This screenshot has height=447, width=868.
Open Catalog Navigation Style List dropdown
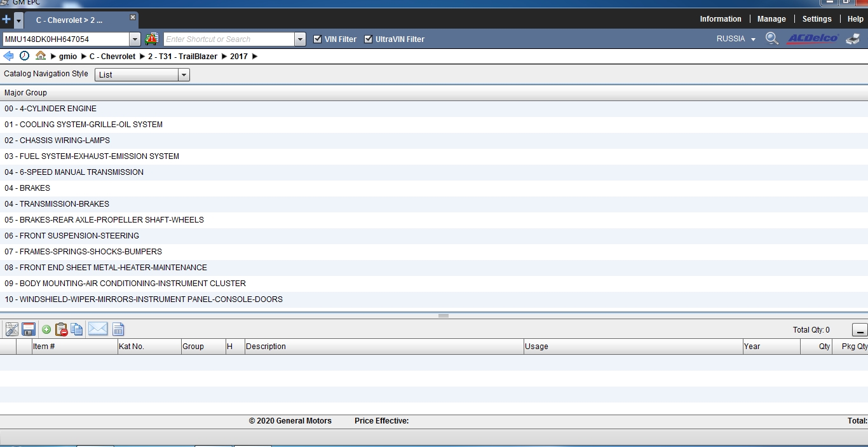click(x=142, y=75)
